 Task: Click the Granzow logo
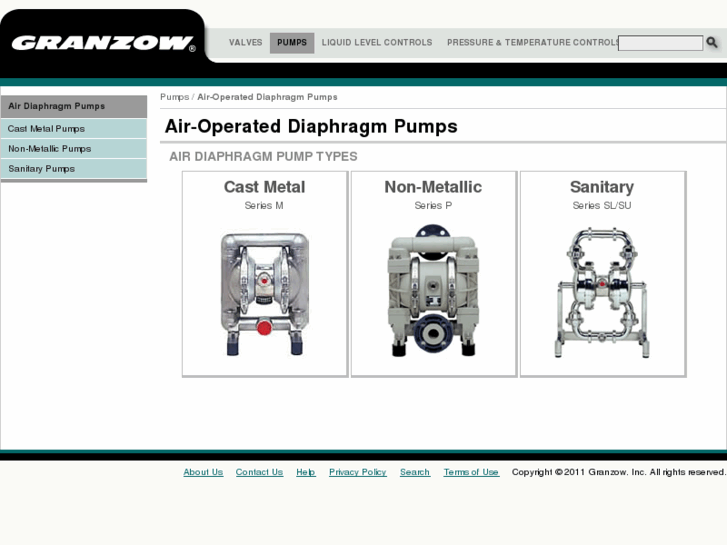click(x=103, y=43)
